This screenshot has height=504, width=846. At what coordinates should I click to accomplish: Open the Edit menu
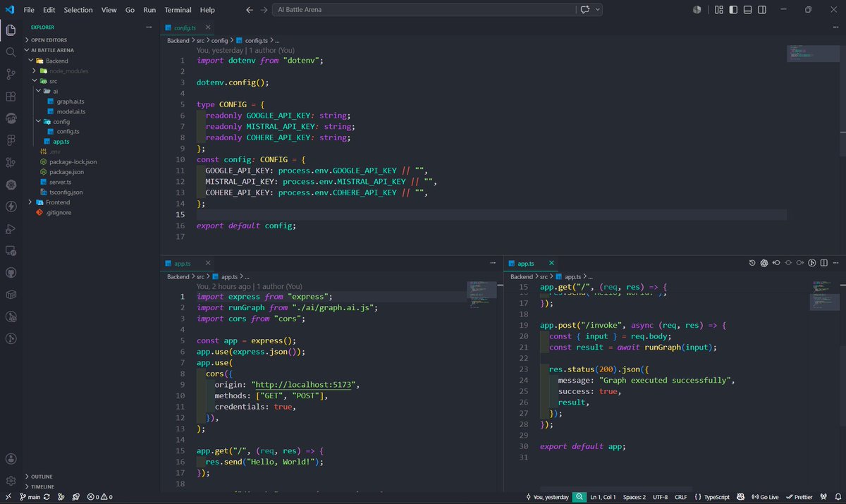click(49, 10)
